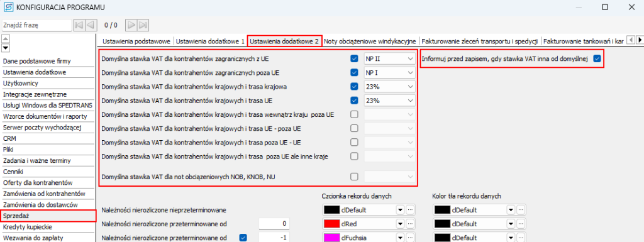Uncheck VAT default for foreign EU contractors

[x=355, y=58]
